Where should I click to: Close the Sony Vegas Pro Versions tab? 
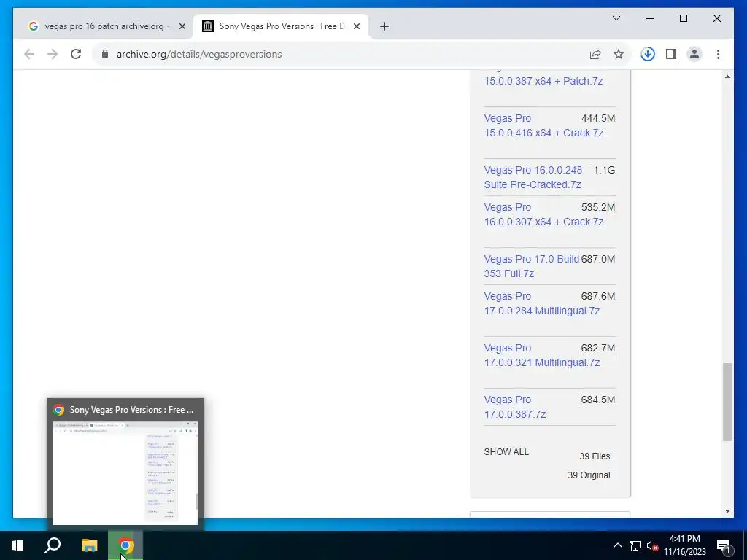[x=356, y=26]
